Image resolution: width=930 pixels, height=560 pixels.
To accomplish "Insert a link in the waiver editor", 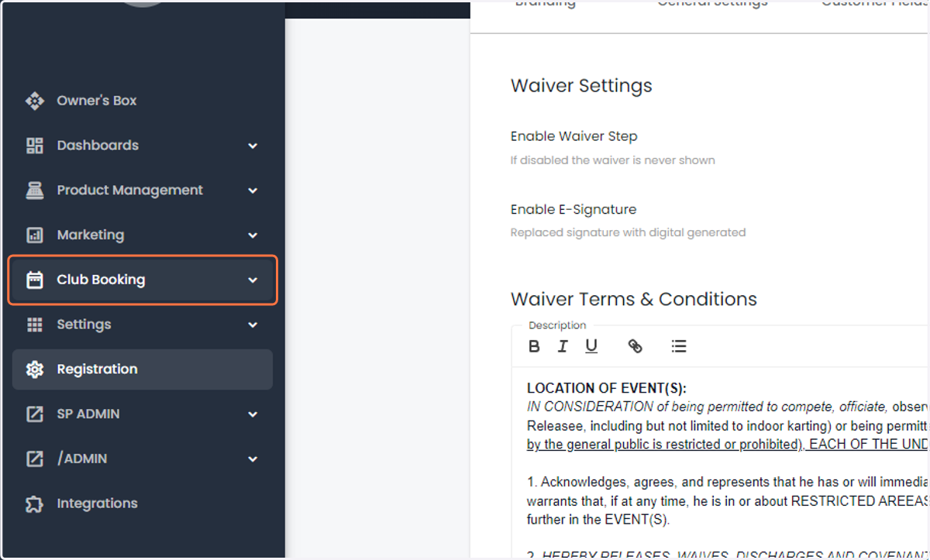I will coord(635,346).
